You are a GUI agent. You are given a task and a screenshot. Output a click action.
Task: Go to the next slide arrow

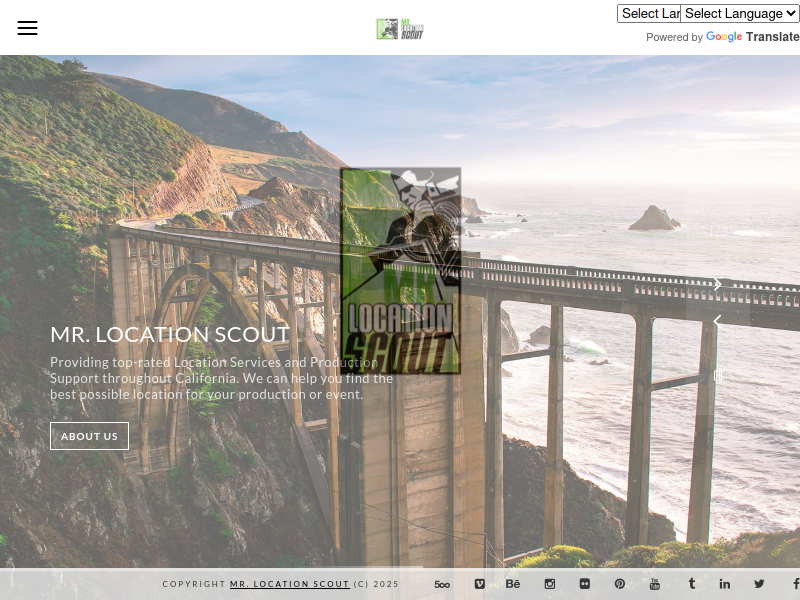point(717,285)
